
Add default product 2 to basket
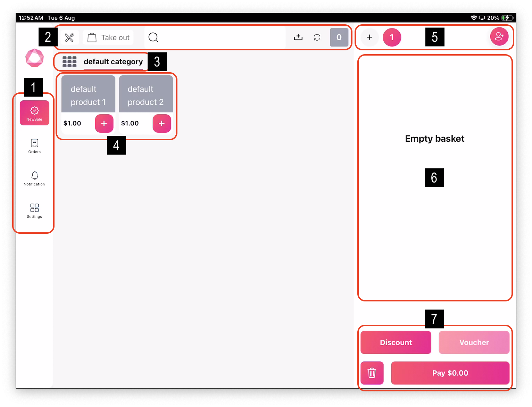coord(162,123)
